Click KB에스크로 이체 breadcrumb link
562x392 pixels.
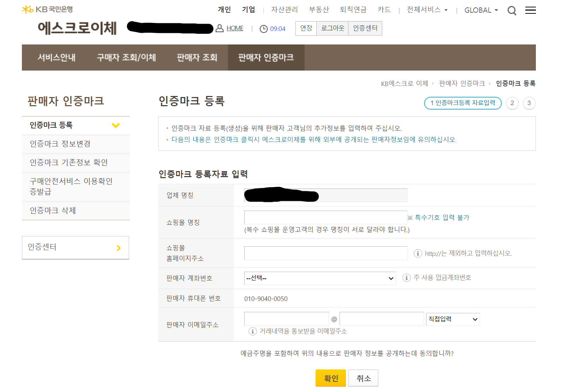coord(405,84)
